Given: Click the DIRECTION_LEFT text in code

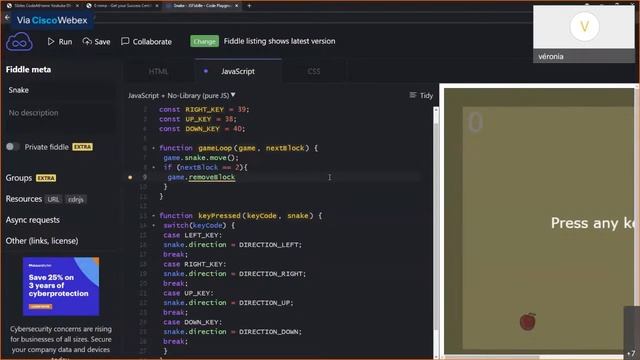Looking at the screenshot, I should (x=269, y=244).
